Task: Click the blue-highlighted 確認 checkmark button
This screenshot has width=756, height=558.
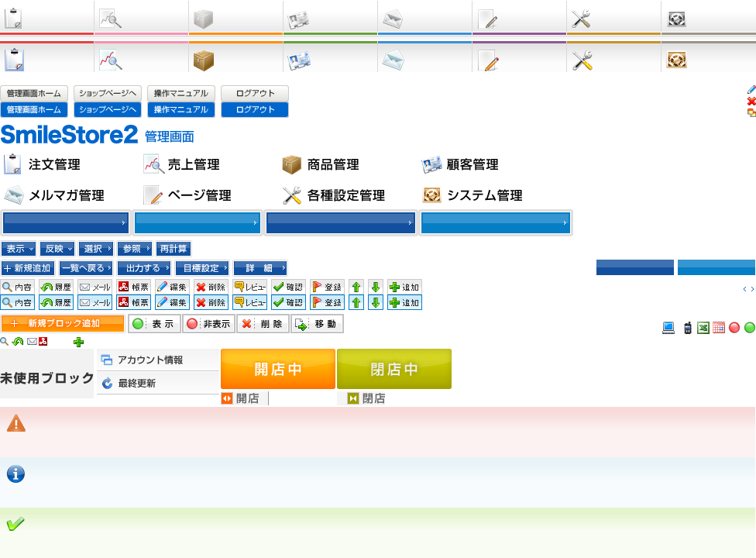Action: 288,302
